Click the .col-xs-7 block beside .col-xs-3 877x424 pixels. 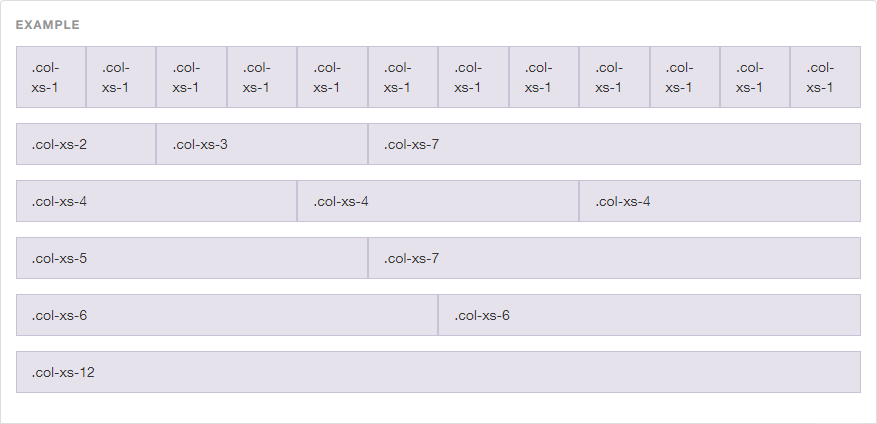(614, 144)
